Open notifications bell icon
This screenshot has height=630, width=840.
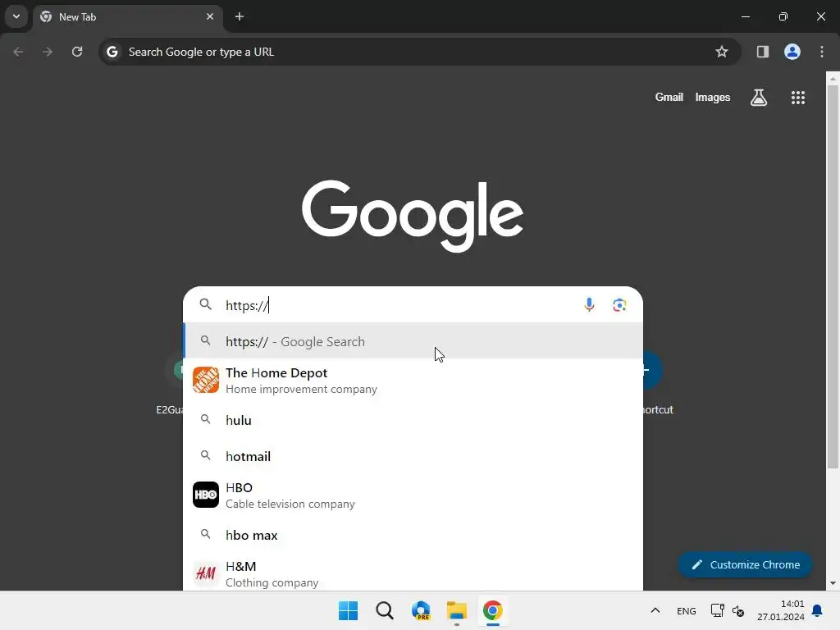pos(817,610)
